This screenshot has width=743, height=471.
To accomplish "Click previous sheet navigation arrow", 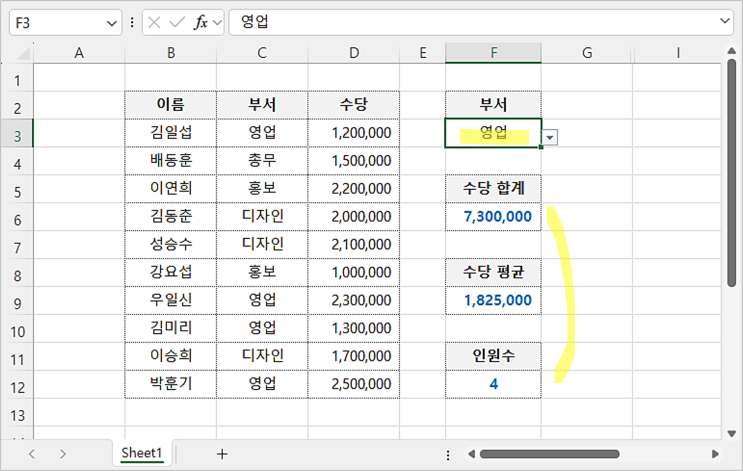I will coord(32,454).
